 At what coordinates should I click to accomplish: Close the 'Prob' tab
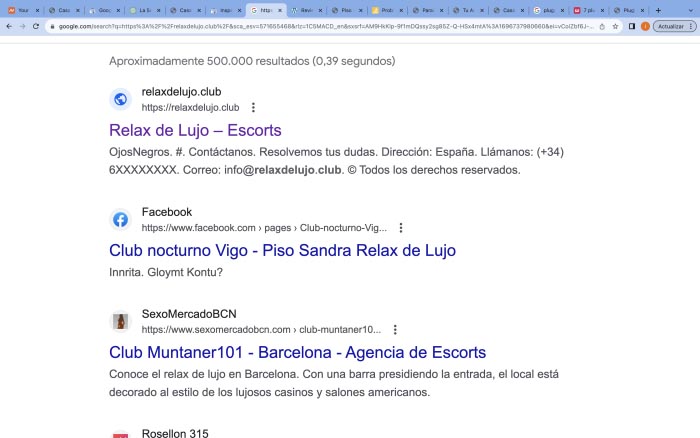coord(401,10)
